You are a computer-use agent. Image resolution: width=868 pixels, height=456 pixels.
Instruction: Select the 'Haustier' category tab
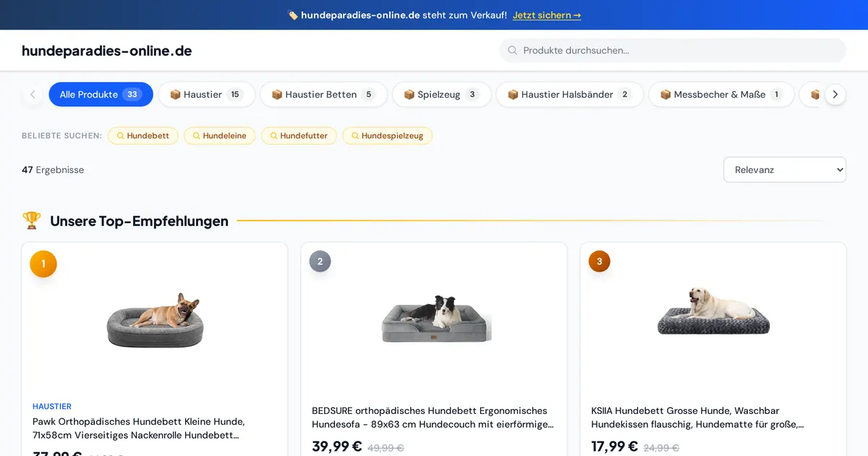tap(207, 94)
